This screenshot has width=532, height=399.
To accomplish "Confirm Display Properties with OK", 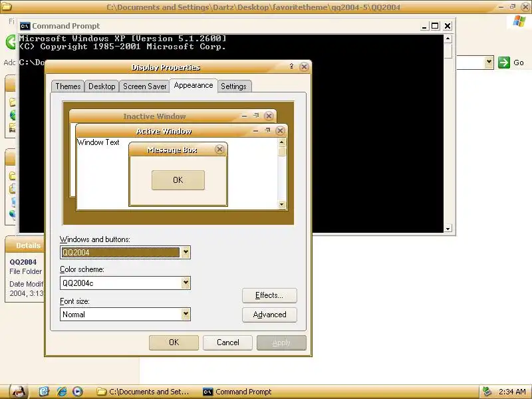I will click(x=174, y=342).
